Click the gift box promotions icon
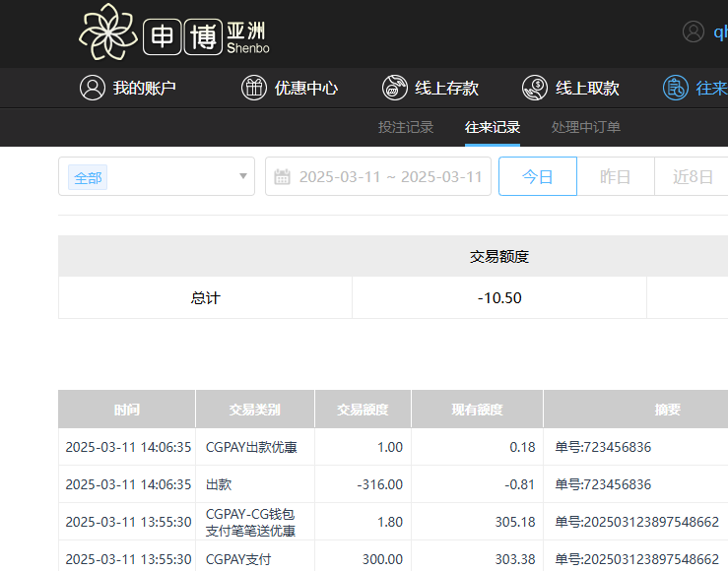 (254, 88)
